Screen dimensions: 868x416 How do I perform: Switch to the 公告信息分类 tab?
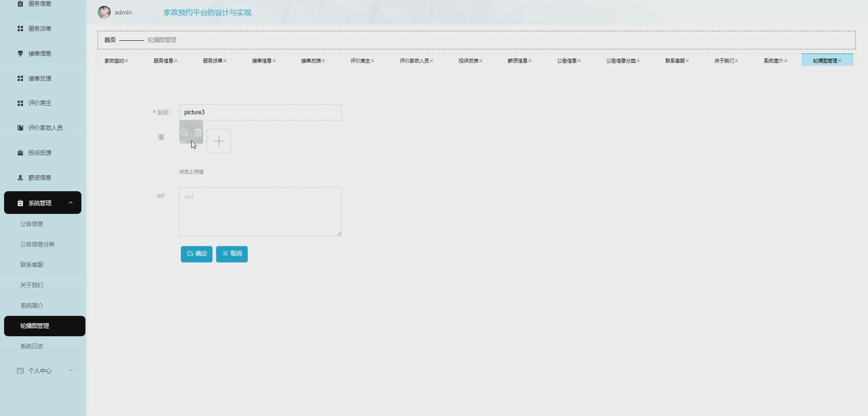[621, 61]
